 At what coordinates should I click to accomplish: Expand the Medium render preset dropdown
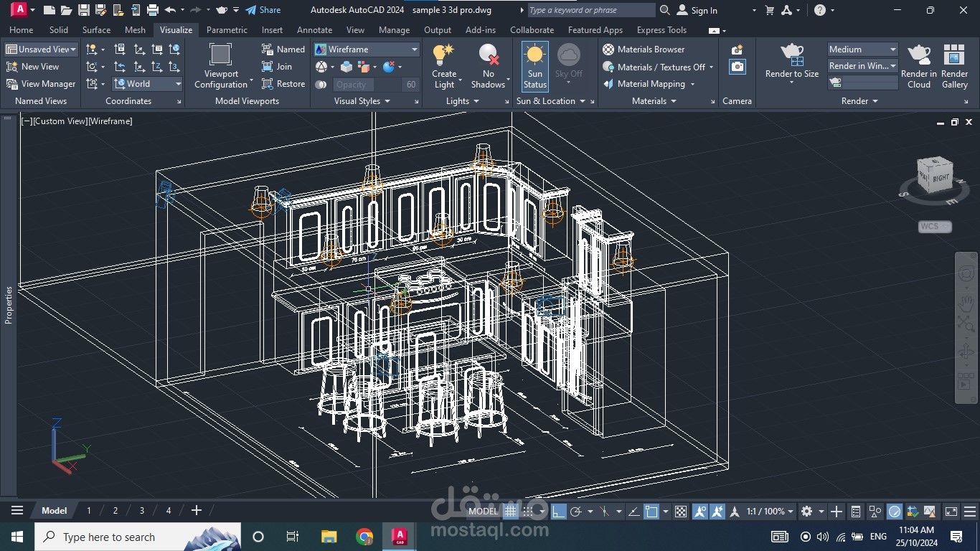point(892,50)
